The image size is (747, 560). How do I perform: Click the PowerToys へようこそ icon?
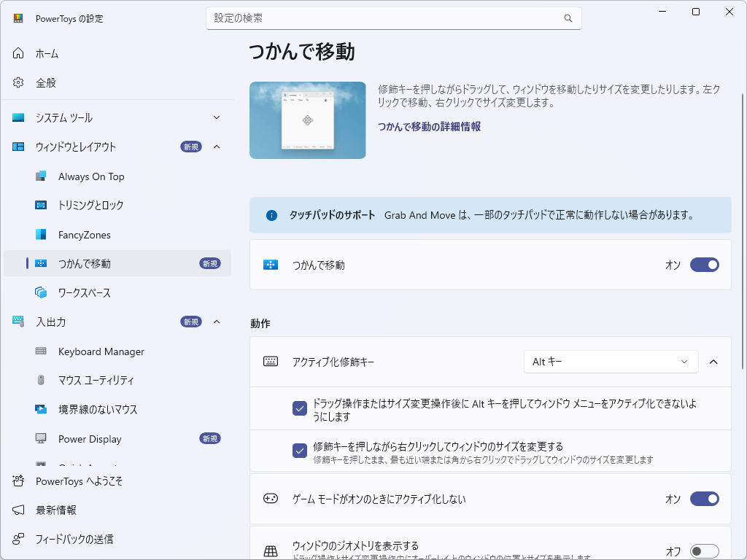pos(18,481)
